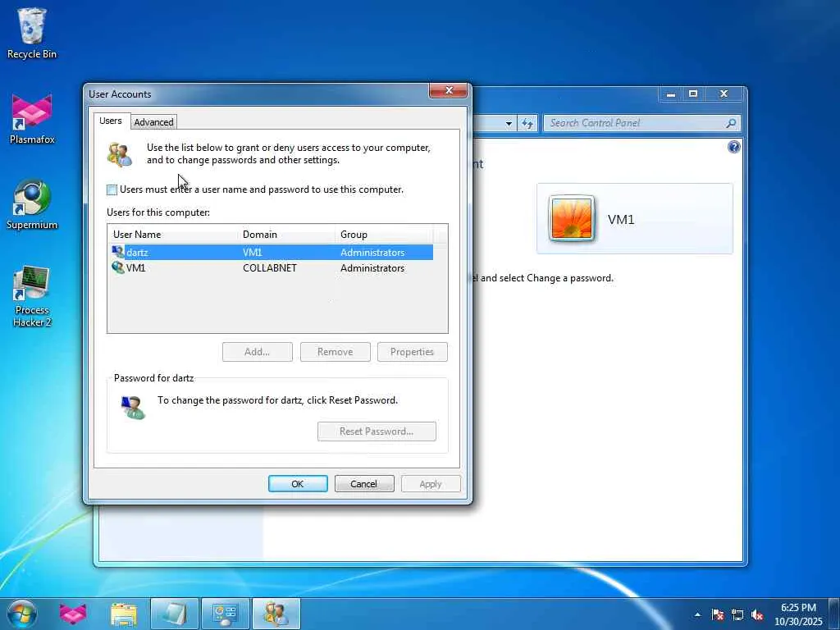Click the search magnifier in Control Panel

coord(731,123)
